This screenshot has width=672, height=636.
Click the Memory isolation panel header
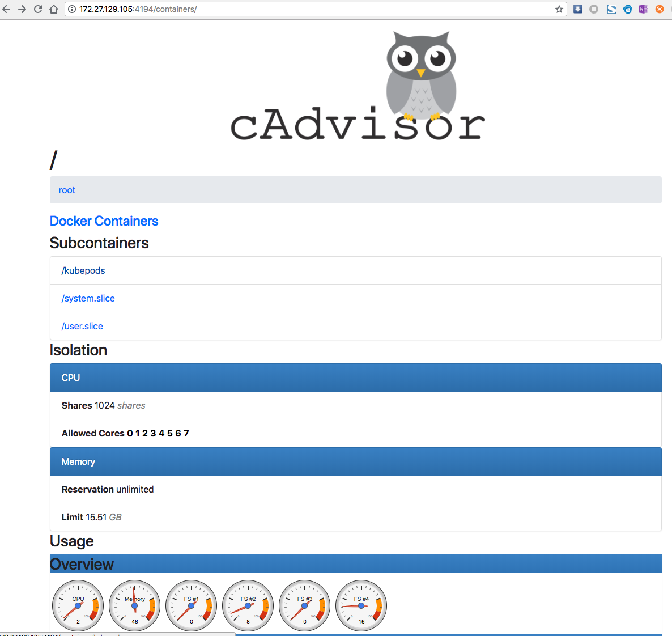pyautogui.click(x=356, y=461)
